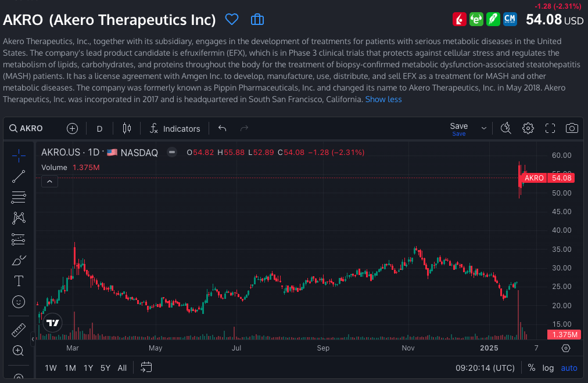Click the AKRO symbol search field

pyautogui.click(x=26, y=128)
